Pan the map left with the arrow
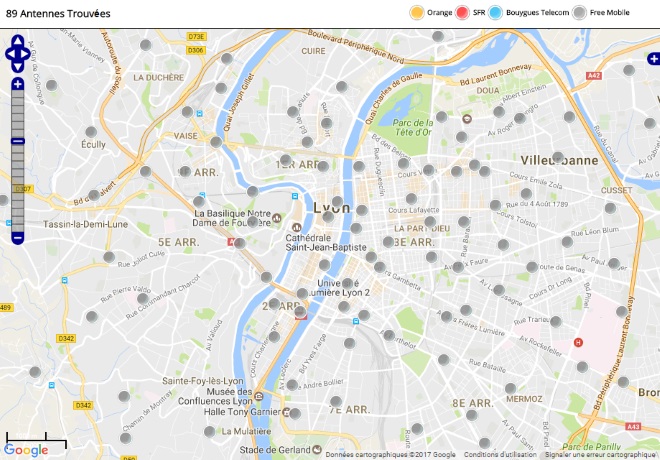Screen dimensions: 660x460 point(10,54)
